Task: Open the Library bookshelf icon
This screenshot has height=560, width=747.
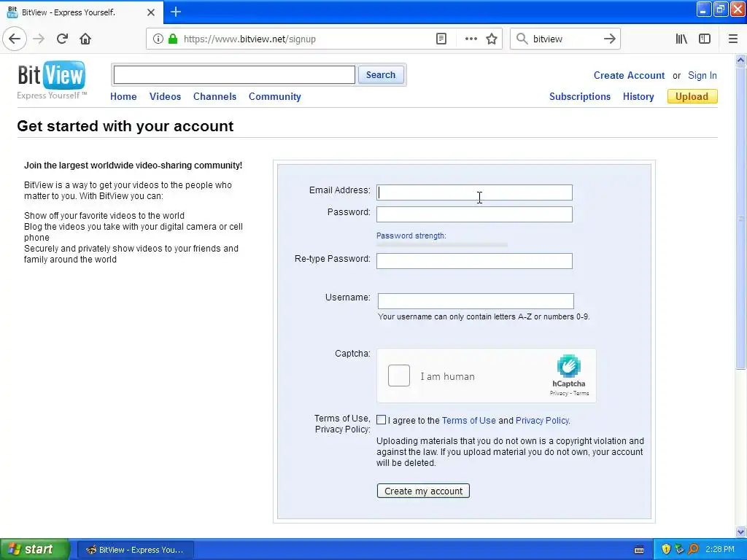Action: point(681,39)
